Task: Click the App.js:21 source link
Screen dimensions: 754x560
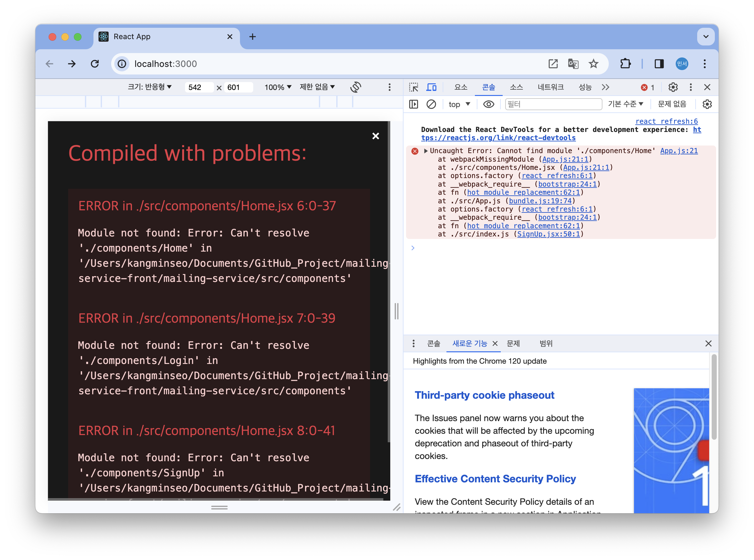Action: [679, 151]
